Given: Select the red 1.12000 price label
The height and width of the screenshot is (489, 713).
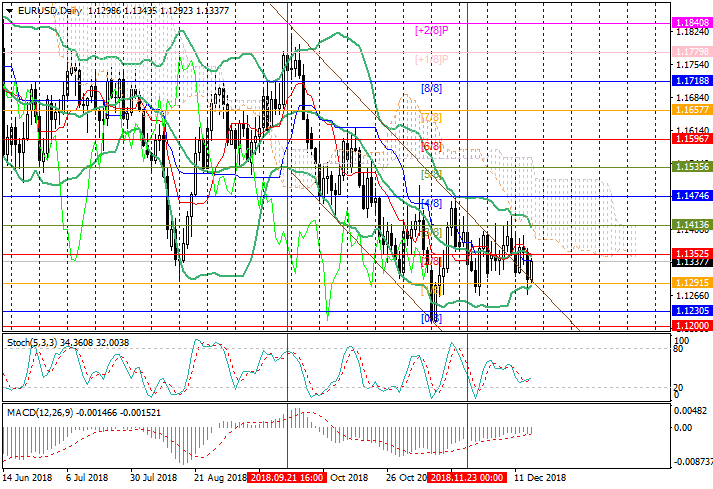Looking at the screenshot, I should click(691, 326).
